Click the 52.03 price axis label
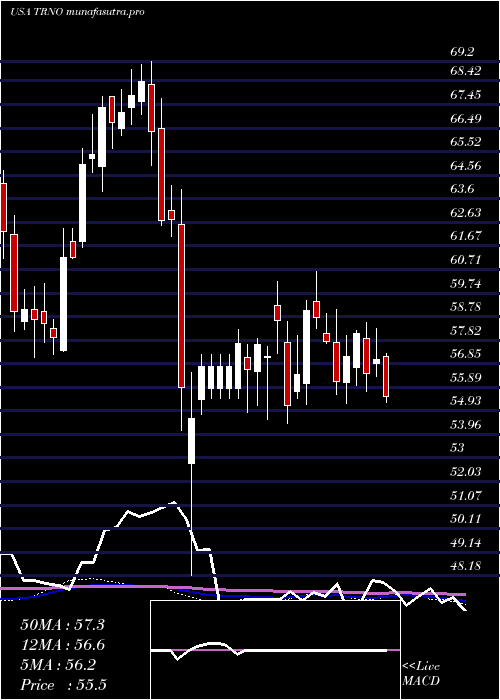This screenshot has width=500, height=700. (466, 471)
